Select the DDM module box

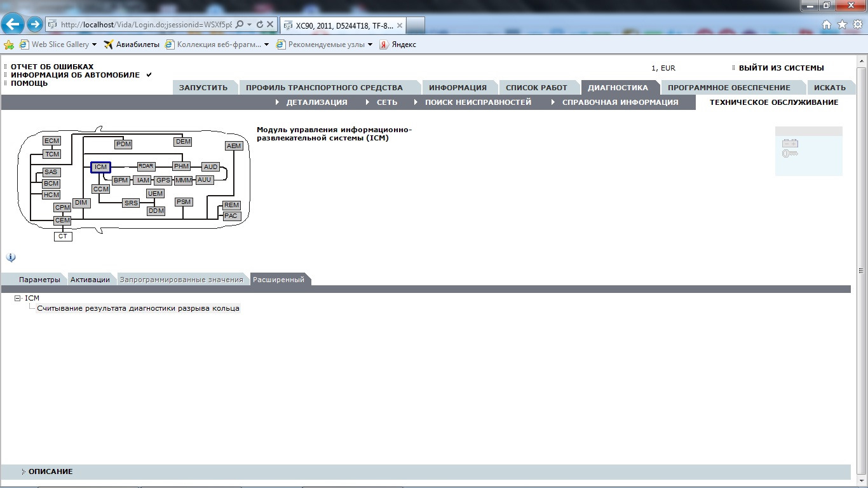point(156,211)
